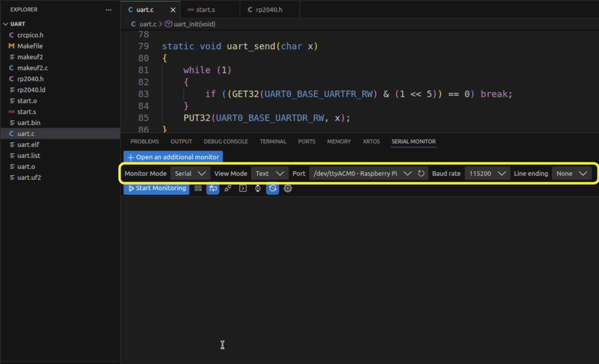Open Makefile in the explorer

click(30, 46)
